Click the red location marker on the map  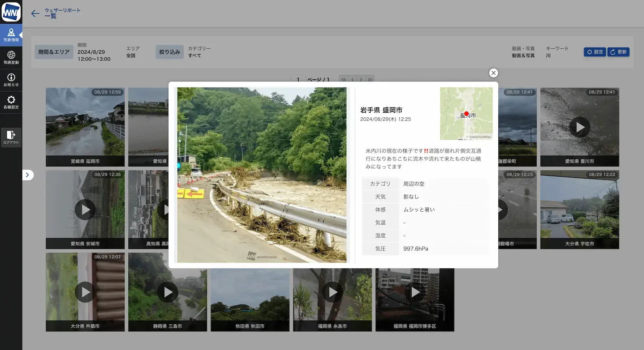click(x=467, y=113)
